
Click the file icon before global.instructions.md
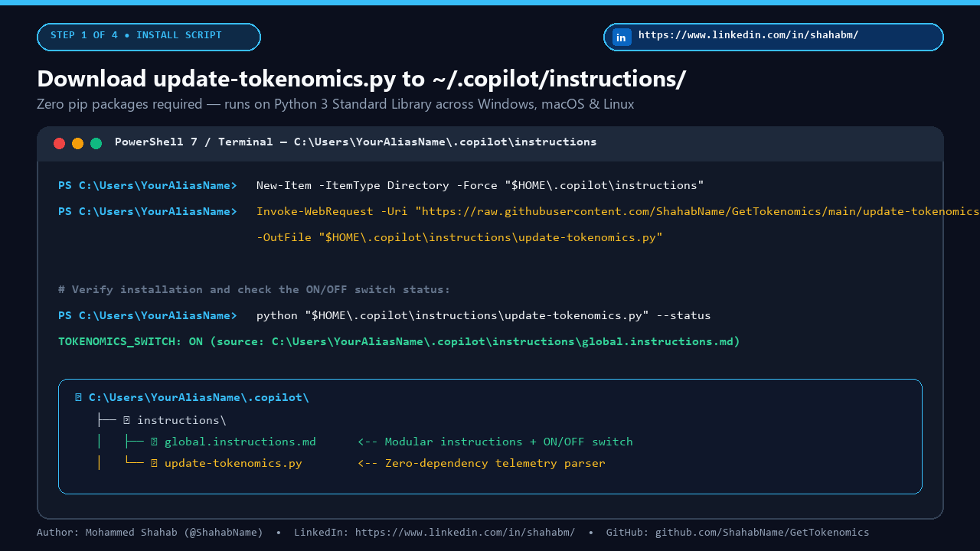(x=154, y=442)
